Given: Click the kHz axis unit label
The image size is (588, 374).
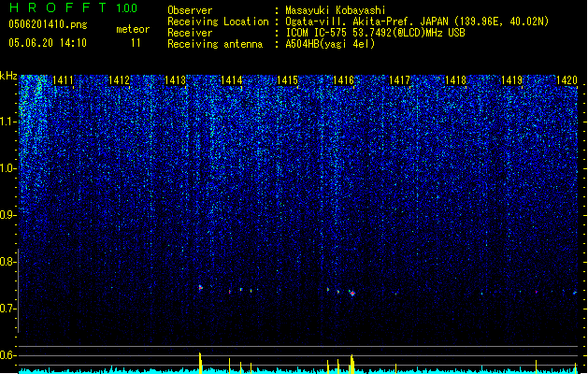Looking at the screenshot, I should click(x=8, y=76).
